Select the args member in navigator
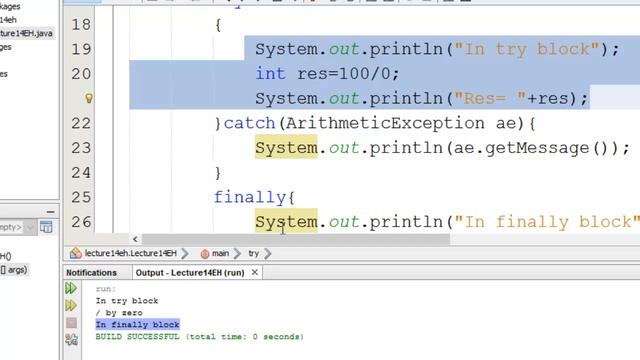640x360 pixels. tap(14, 270)
